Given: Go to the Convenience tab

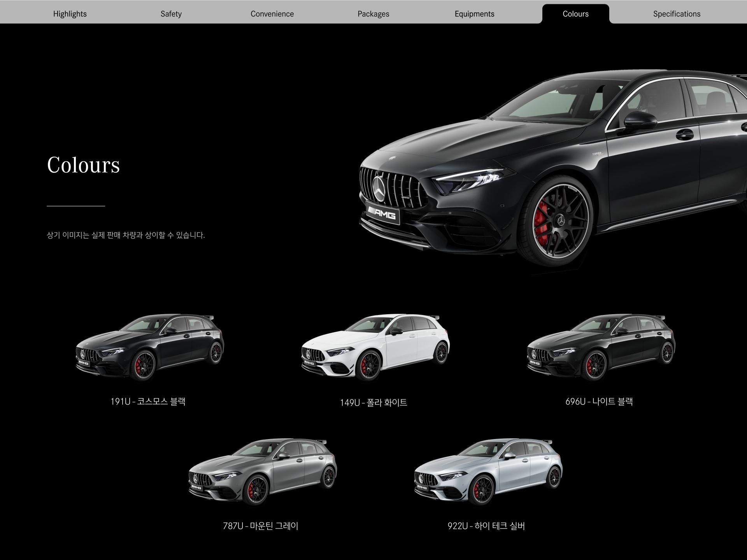Looking at the screenshot, I should [272, 14].
